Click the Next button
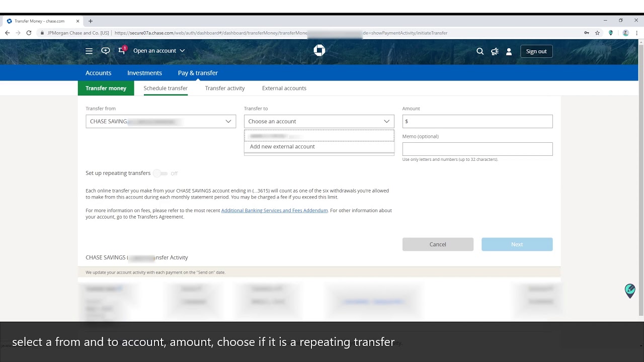Viewport: 644px width, 362px height. (x=517, y=244)
